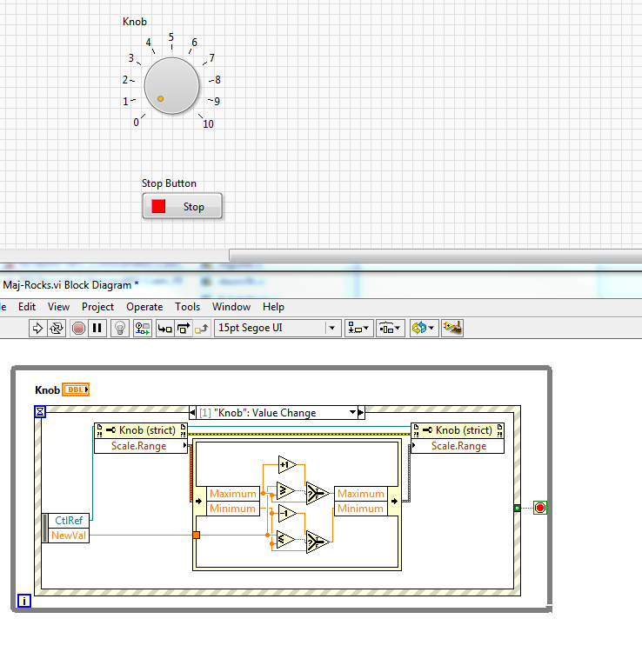Image resolution: width=642 pixels, height=672 pixels.
Task: Click the Increment (+1) function node
Action: pos(287,462)
